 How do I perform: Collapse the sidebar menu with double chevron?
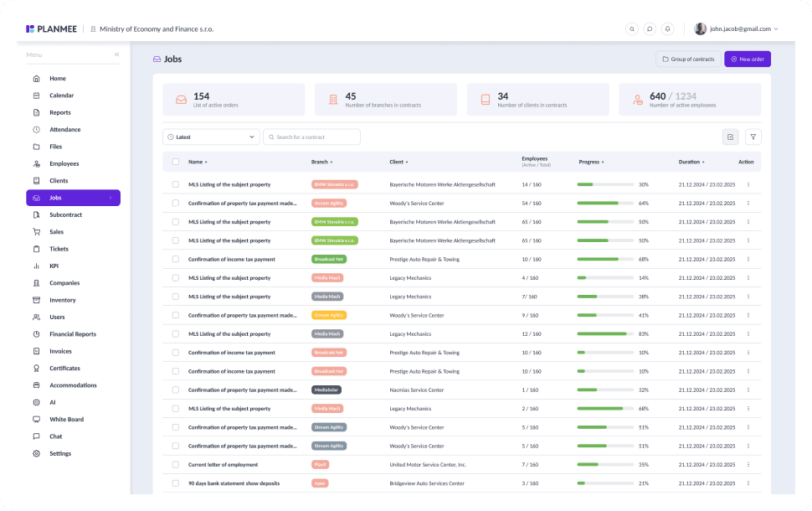[117, 54]
